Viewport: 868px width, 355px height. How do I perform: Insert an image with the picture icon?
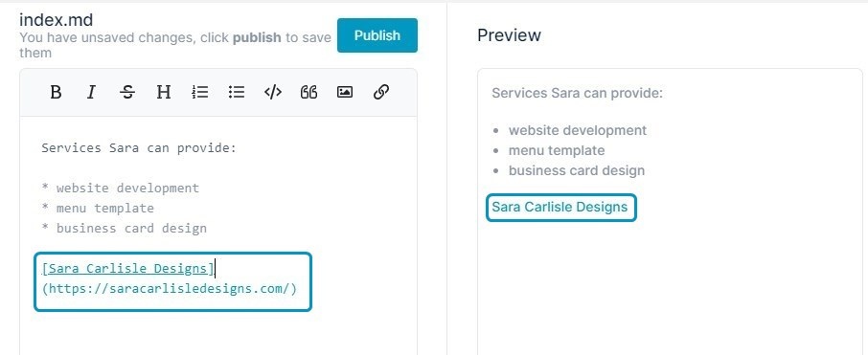pos(345,92)
